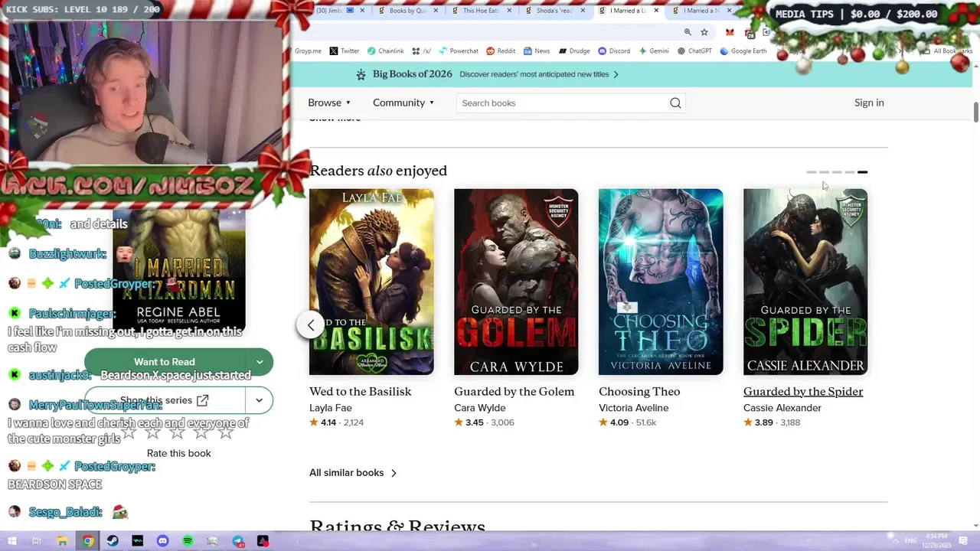Open Telegram from the taskbar
The image size is (980, 551).
[x=238, y=541]
